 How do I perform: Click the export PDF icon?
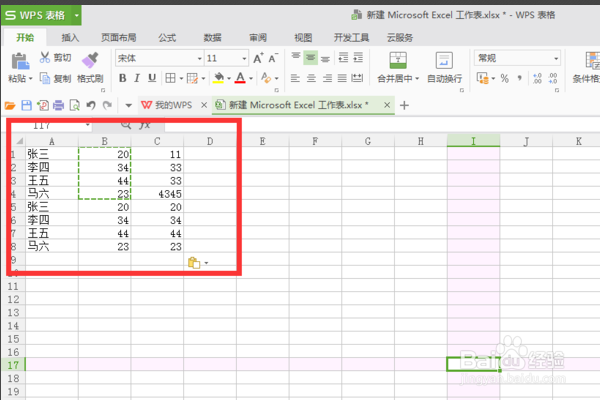pyautogui.click(x=42, y=105)
